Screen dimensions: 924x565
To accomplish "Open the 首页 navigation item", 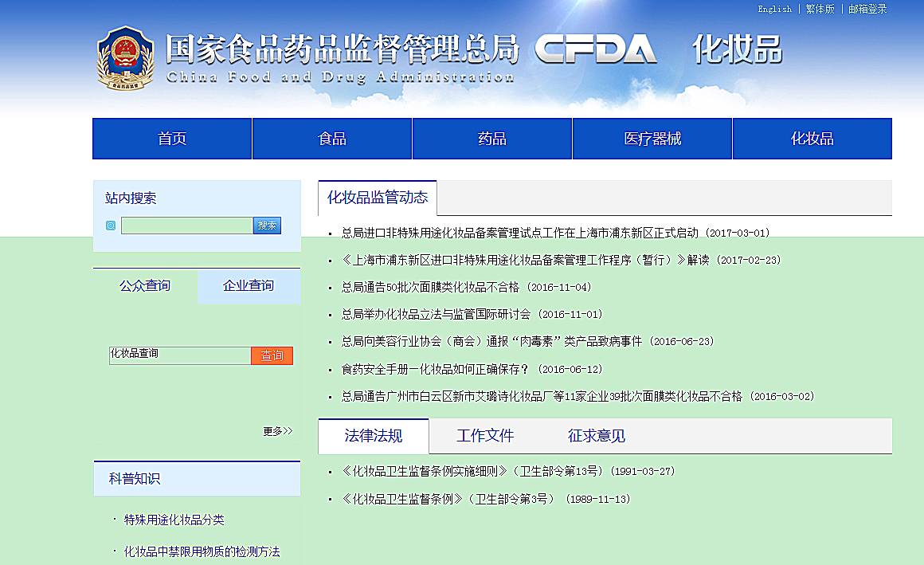I will (172, 139).
